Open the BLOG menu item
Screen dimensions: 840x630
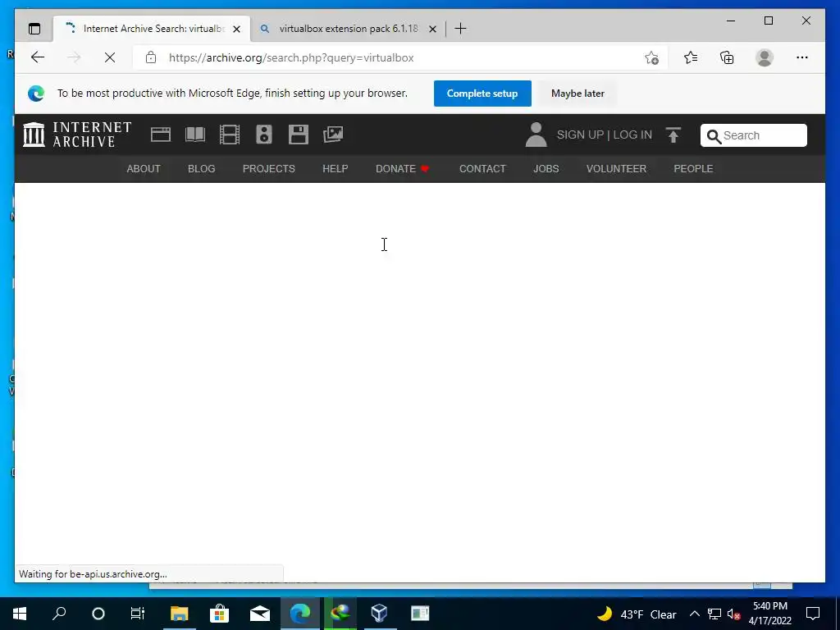(x=202, y=169)
